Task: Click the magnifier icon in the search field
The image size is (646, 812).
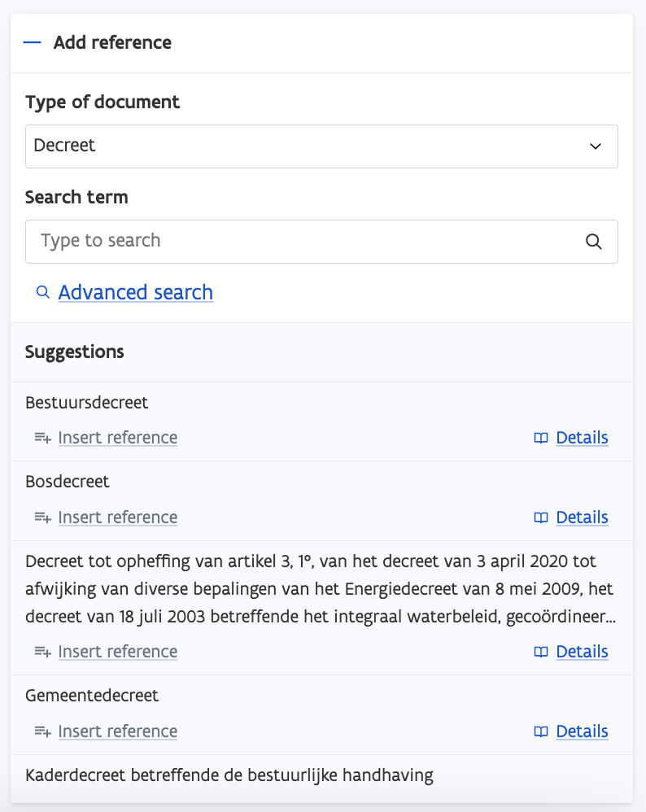Action: pos(594,242)
